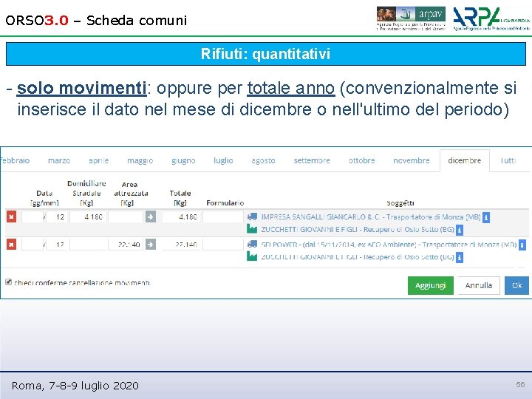Click empty Area attrezzata field in first row

(x=126, y=216)
